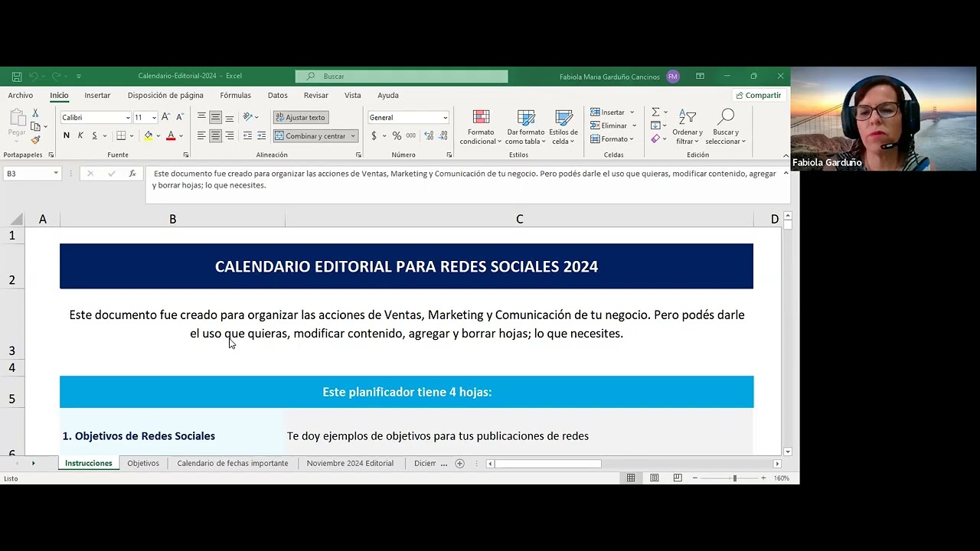The image size is (980, 551).
Task: Decrease decimal places
Action: (443, 135)
